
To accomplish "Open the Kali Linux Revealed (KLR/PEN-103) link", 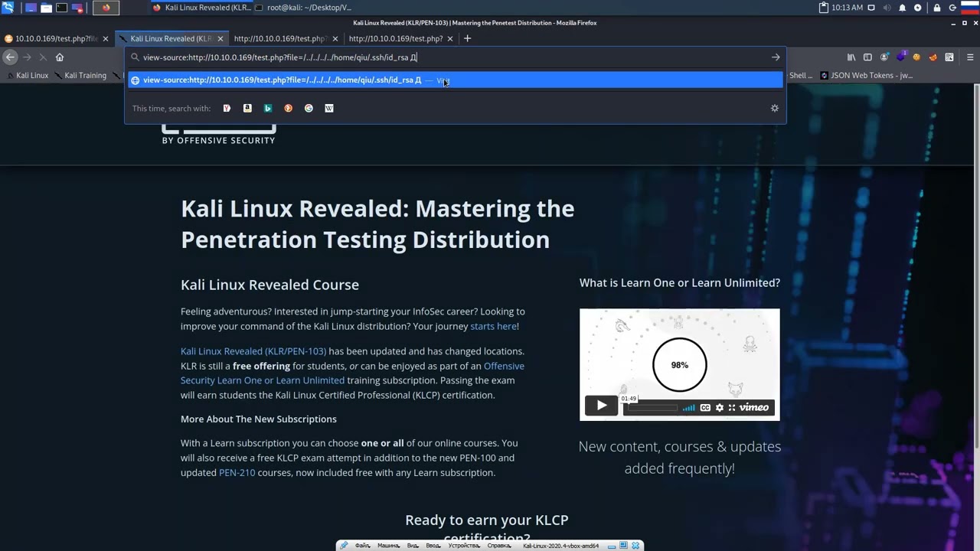I will click(253, 351).
